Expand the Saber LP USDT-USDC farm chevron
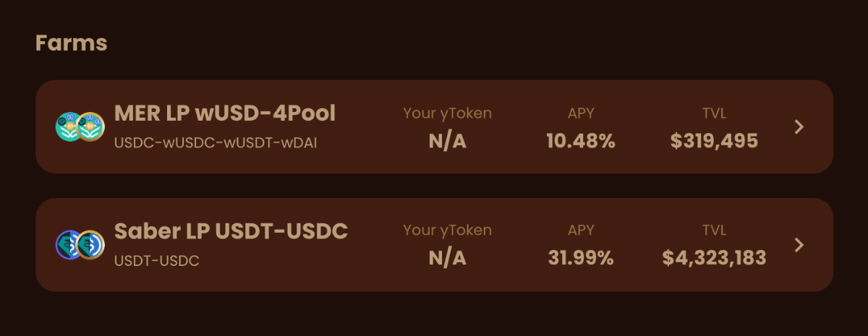The height and width of the screenshot is (336, 868). [x=799, y=245]
